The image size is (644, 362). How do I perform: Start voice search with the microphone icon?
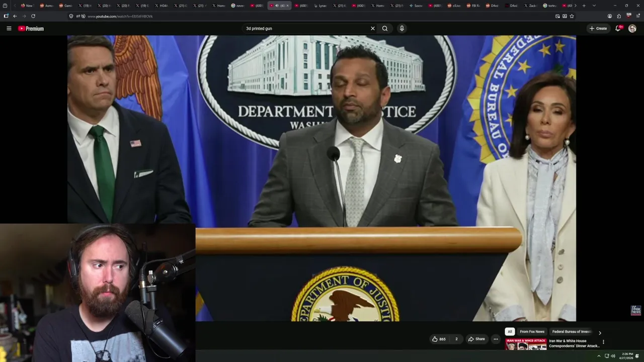click(x=401, y=29)
